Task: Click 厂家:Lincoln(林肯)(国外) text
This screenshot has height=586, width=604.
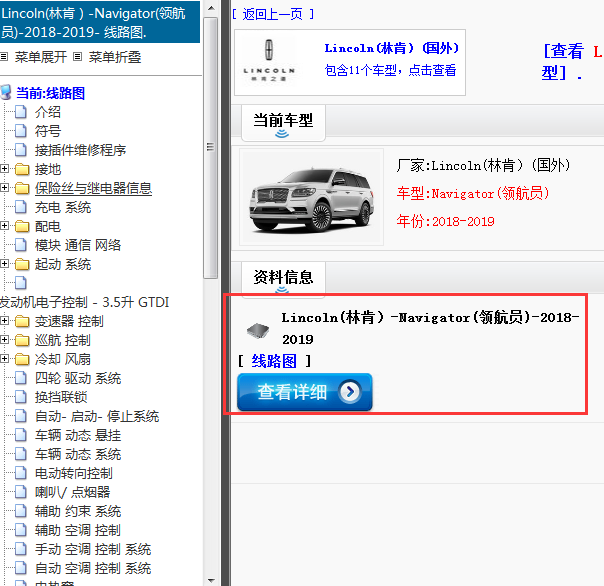Action: 483,165
